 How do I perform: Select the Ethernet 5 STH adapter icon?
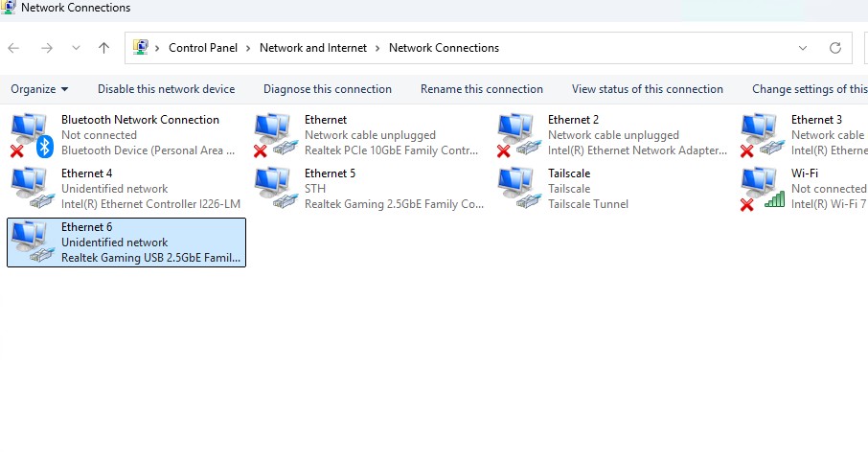272,188
